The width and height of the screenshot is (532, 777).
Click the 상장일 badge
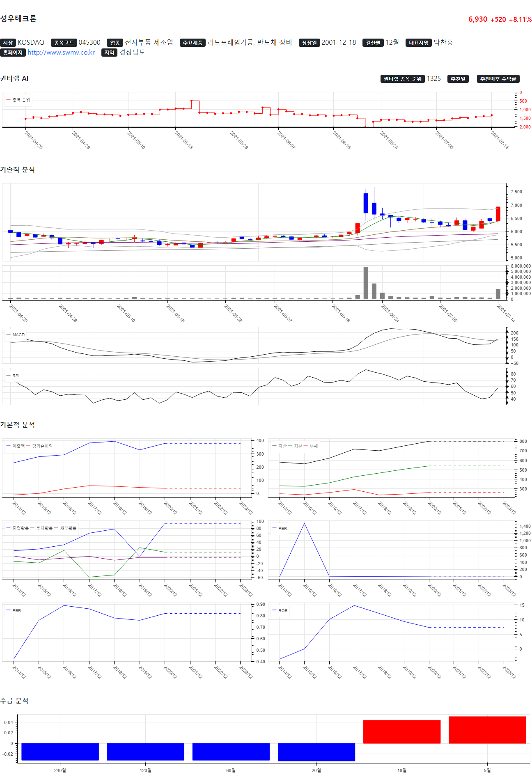click(309, 43)
